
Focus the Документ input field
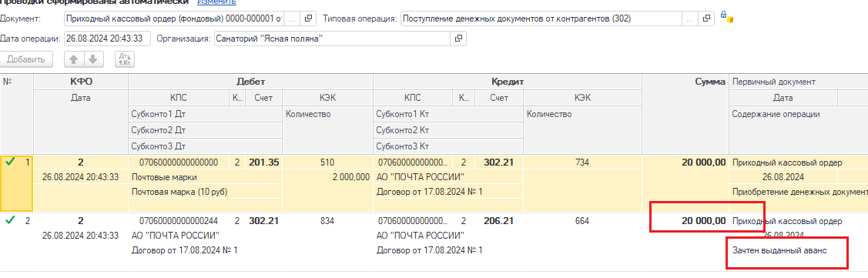coord(175,18)
